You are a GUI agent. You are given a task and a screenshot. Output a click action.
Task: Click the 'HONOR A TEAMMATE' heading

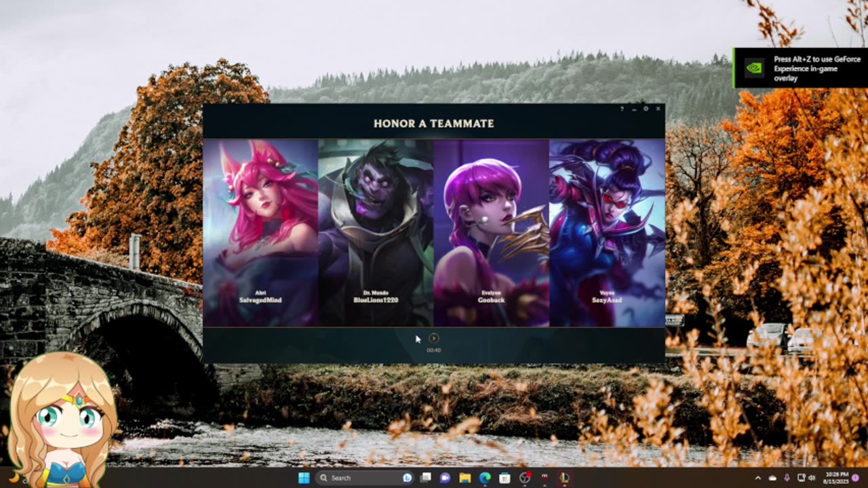[x=434, y=123]
